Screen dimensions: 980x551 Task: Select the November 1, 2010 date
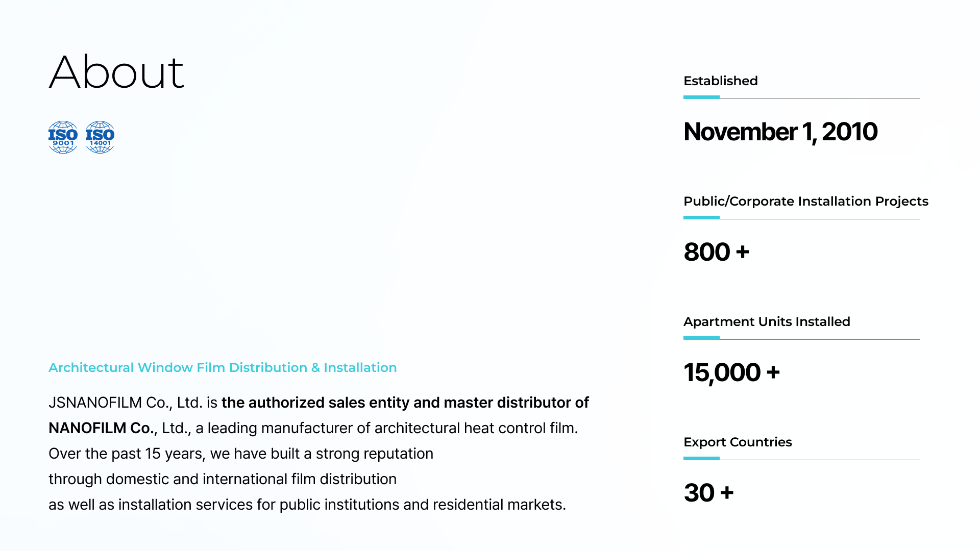780,132
